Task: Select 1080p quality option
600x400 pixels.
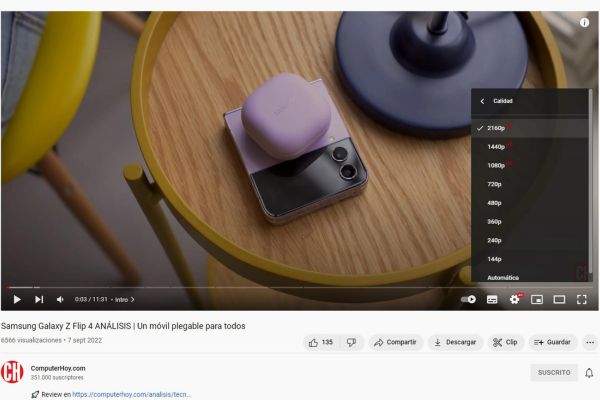Action: click(530, 165)
